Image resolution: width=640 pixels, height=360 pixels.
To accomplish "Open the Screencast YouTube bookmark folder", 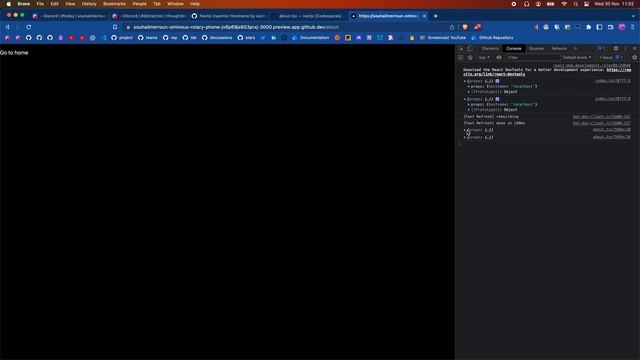I will pos(443,38).
